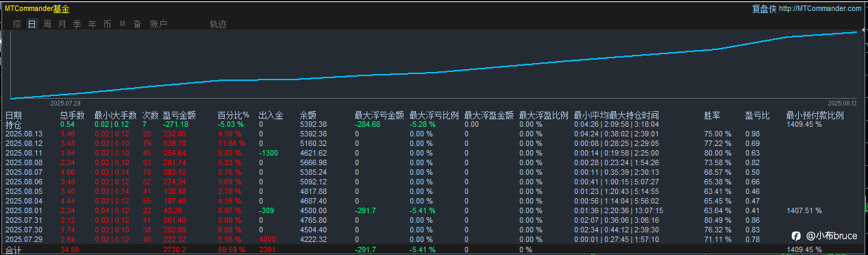Select the 日 daily view tab

click(x=32, y=24)
